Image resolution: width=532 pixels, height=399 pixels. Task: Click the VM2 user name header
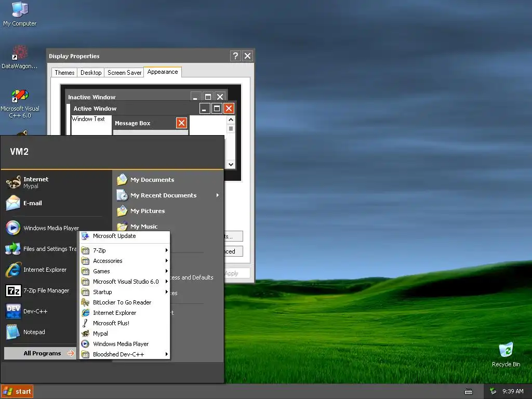coord(19,151)
